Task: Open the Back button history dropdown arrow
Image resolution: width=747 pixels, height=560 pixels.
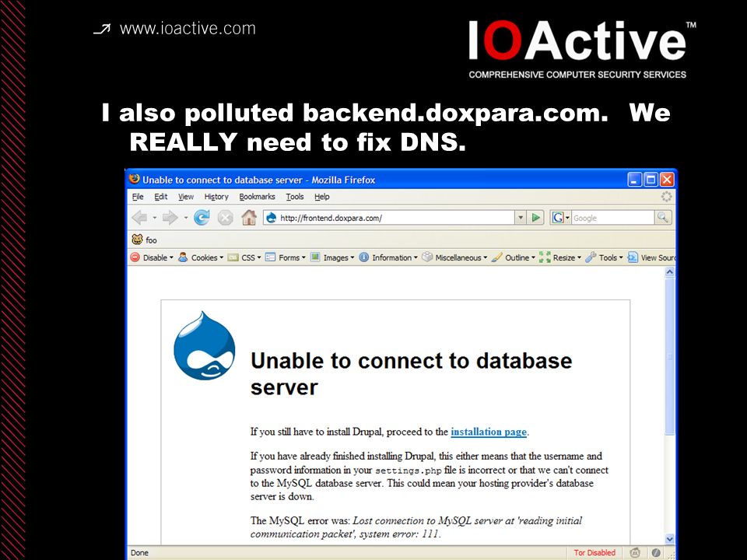Action: tap(154, 218)
